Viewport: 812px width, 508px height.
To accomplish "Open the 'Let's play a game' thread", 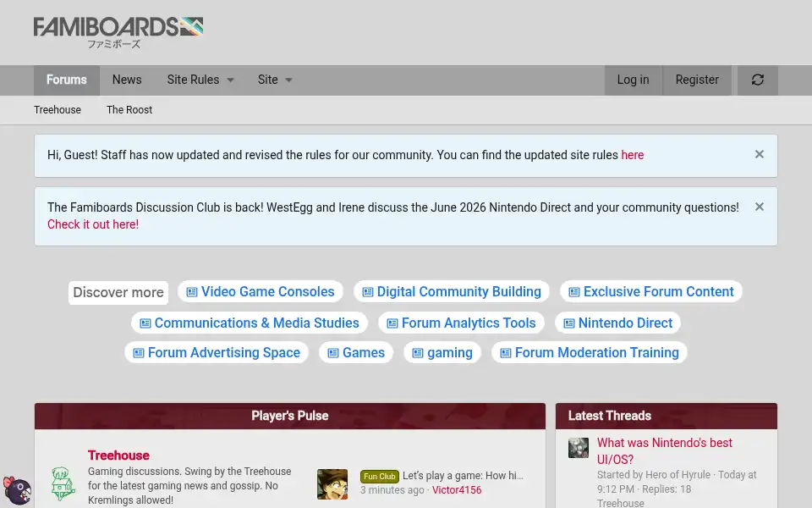I will [x=463, y=476].
